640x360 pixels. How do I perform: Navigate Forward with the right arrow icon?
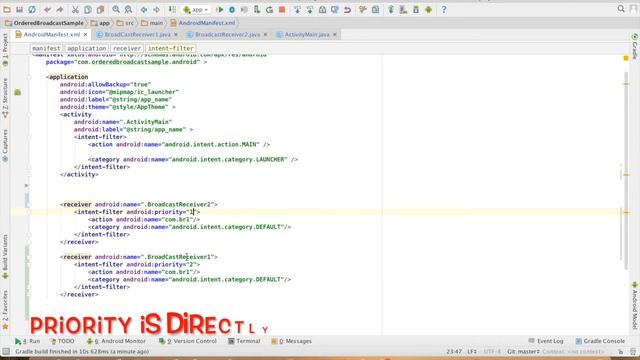coord(156,9)
